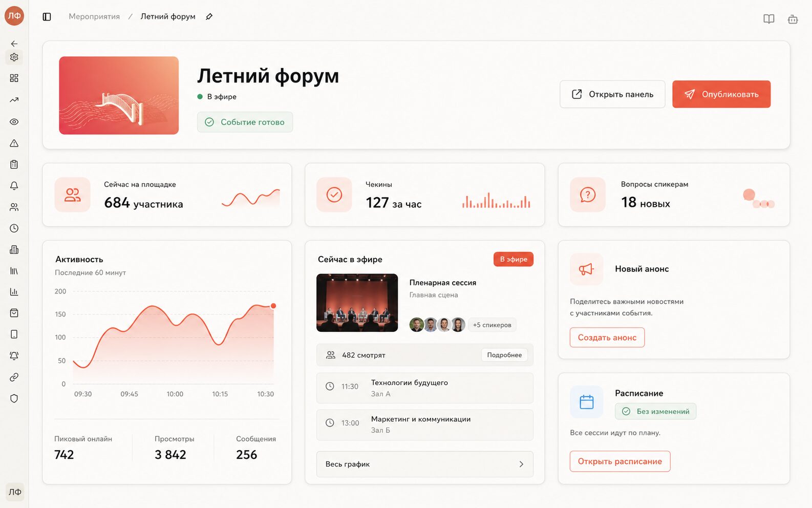
Task: Click the Мероприятия breadcrumb
Action: (94, 17)
